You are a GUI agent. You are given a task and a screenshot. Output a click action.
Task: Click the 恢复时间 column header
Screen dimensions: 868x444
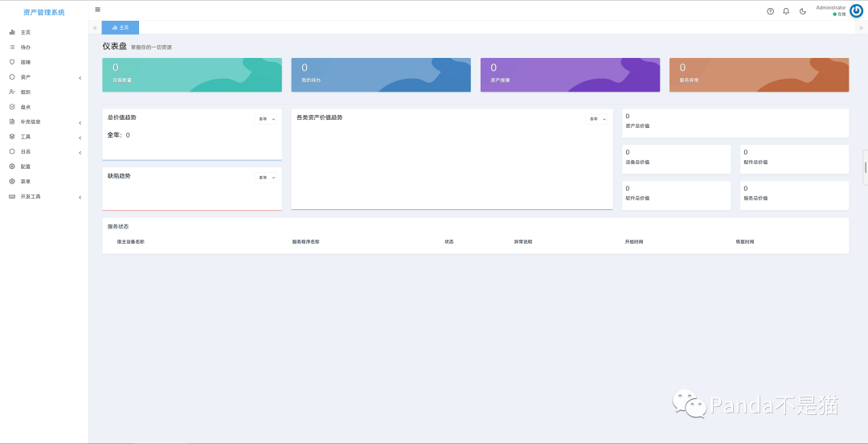744,242
